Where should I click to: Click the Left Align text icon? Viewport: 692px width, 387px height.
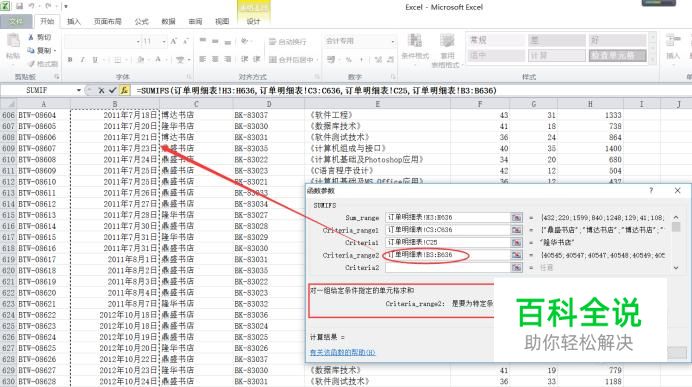tap(203, 59)
